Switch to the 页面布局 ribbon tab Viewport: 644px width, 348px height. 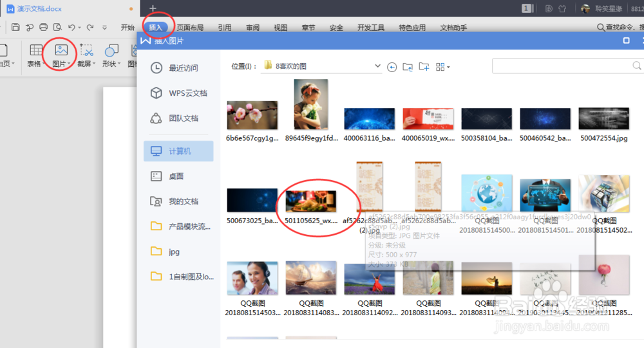190,28
